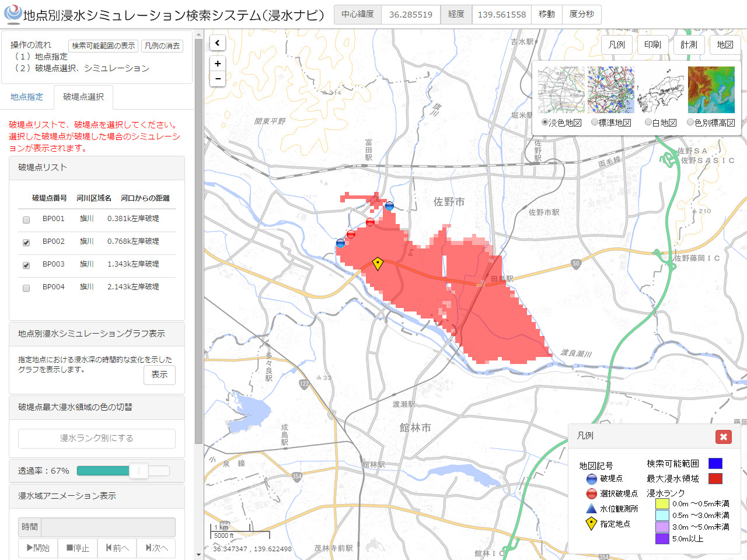This screenshot has height=560, width=747.
Task: Click the red 最大浸水領域 color swatch
Action: pyautogui.click(x=715, y=478)
